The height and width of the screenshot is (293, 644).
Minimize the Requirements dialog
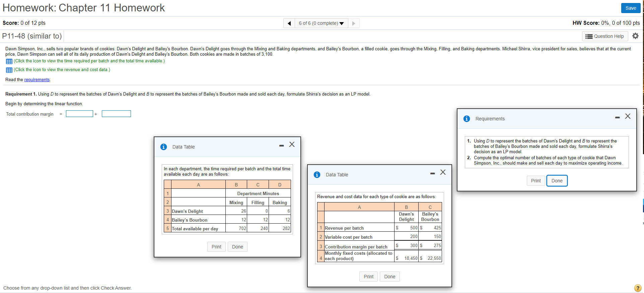617,117
